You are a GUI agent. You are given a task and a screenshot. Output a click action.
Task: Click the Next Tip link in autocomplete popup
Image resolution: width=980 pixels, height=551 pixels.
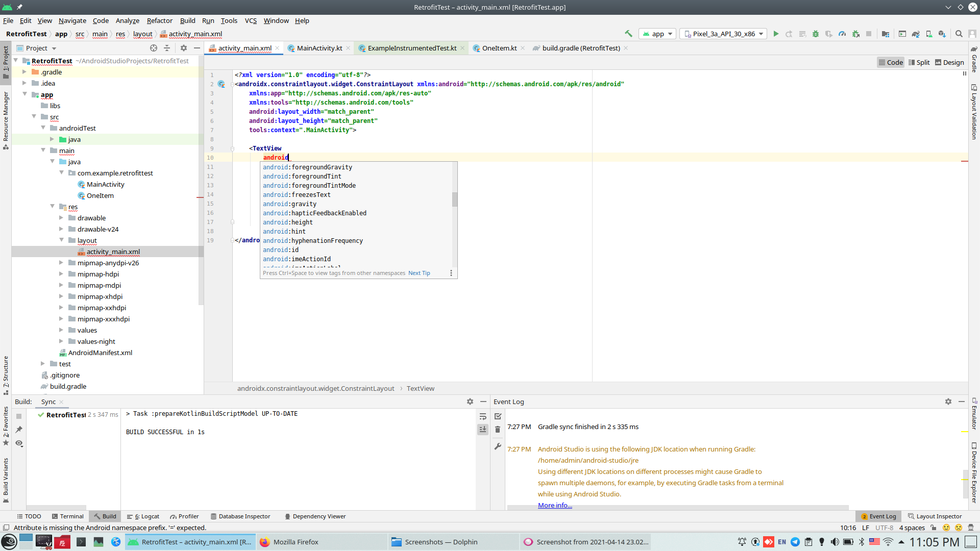(x=419, y=273)
